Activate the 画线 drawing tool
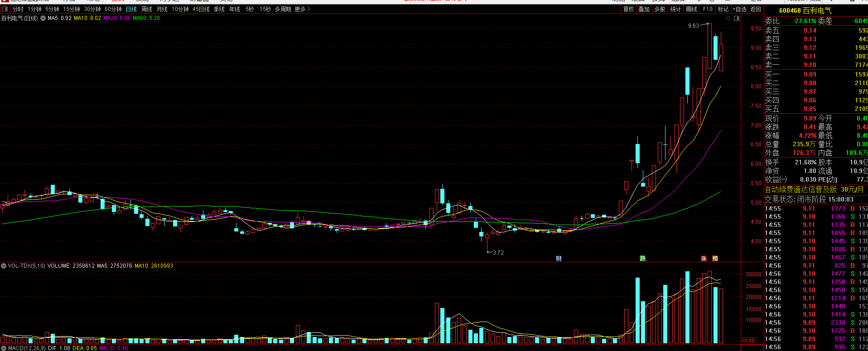Screen dimensions: 868x351 (692, 9)
